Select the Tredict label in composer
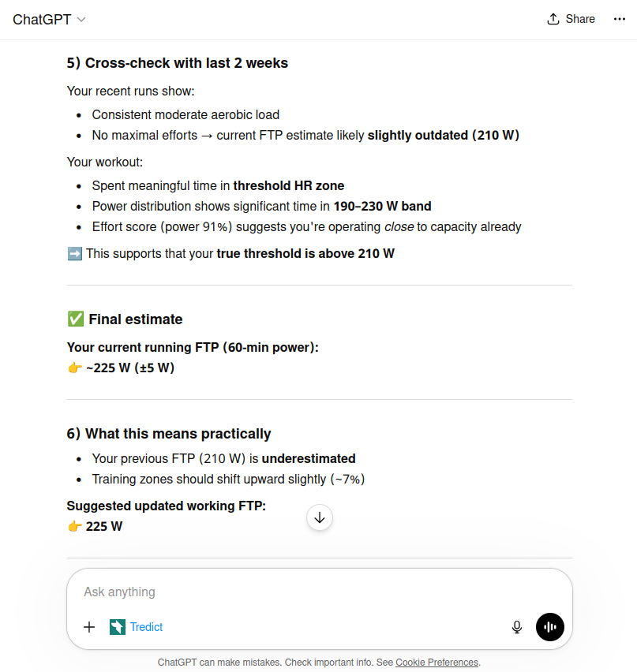Screen dimensions: 637x672 (147, 627)
